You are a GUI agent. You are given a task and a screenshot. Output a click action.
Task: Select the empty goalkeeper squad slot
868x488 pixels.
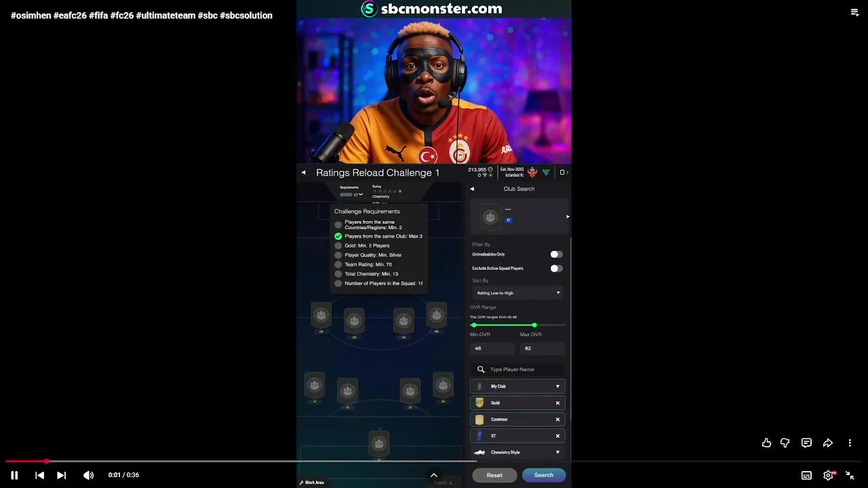point(379,444)
